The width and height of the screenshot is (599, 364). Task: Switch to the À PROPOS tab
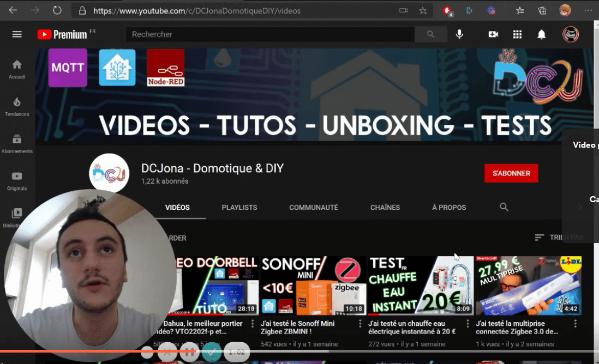click(449, 208)
